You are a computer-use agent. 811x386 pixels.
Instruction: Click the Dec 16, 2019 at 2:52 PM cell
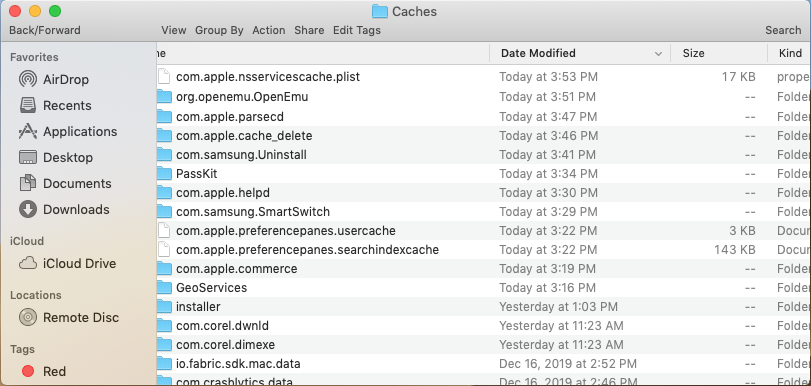[568, 364]
